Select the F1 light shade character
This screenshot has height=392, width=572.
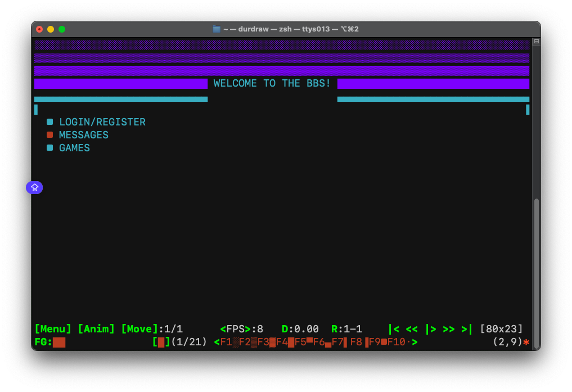[x=229, y=342]
